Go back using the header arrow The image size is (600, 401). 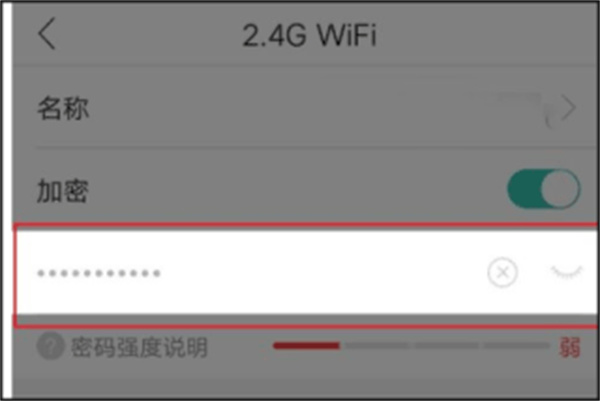point(47,34)
